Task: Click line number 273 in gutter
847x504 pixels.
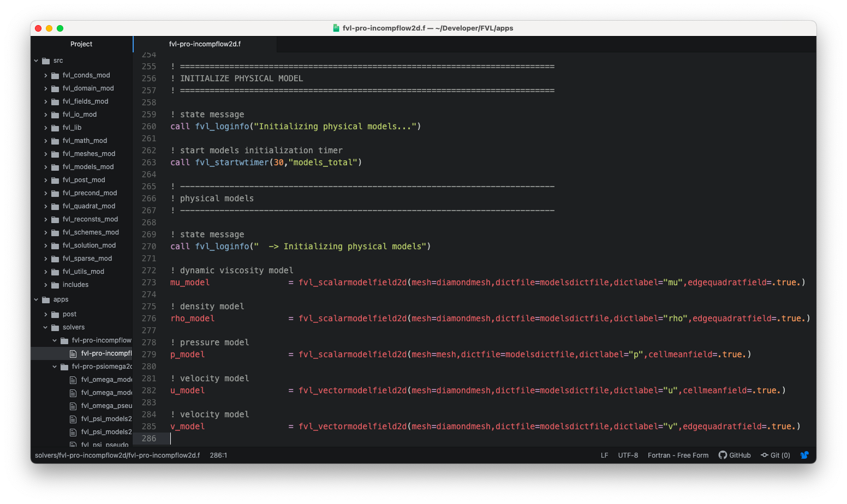Action: (149, 283)
